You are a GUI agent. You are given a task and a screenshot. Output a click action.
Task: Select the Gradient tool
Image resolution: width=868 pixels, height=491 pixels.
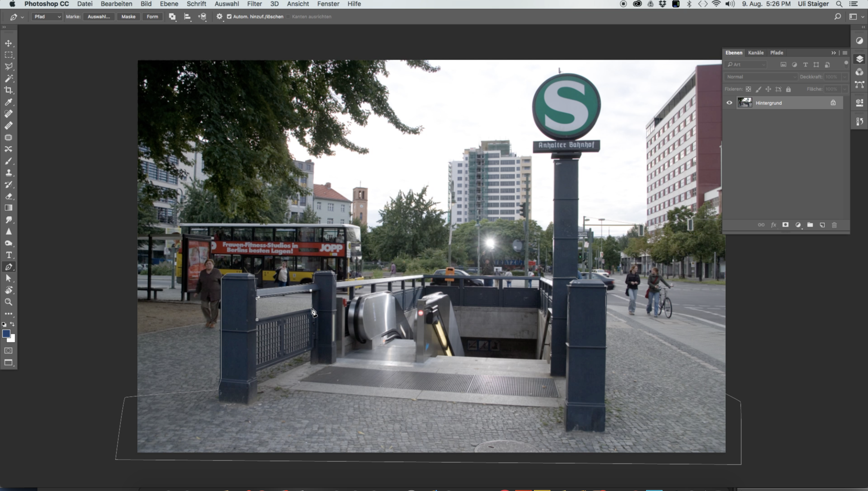tap(9, 208)
